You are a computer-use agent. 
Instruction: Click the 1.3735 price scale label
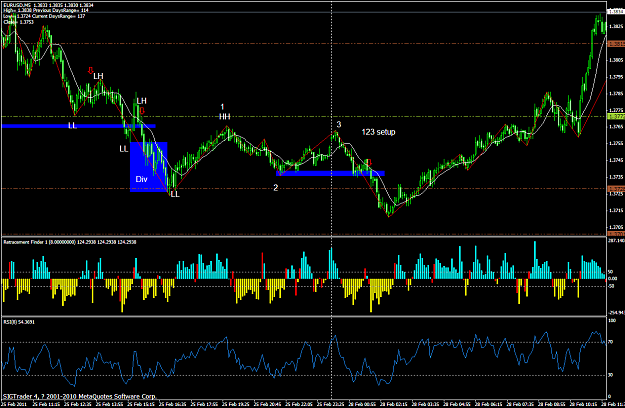616,177
